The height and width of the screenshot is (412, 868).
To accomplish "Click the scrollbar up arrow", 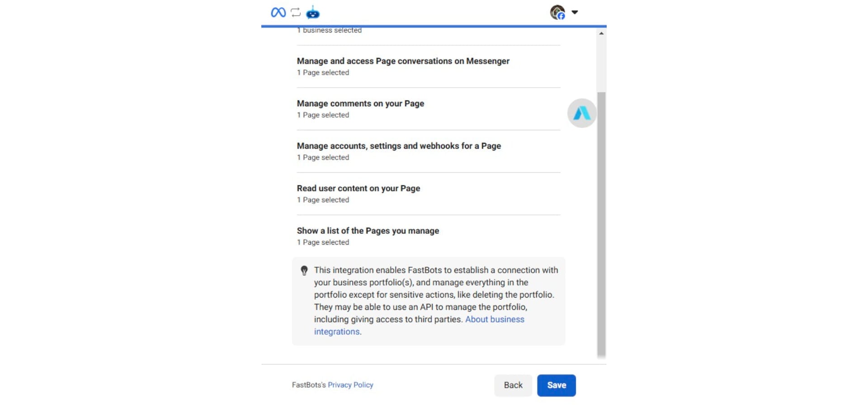I will pyautogui.click(x=601, y=33).
